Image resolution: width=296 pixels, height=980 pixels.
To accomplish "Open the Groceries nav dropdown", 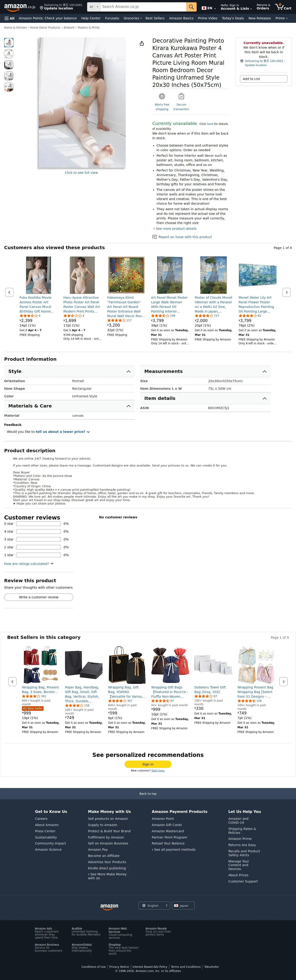I will [x=132, y=18].
